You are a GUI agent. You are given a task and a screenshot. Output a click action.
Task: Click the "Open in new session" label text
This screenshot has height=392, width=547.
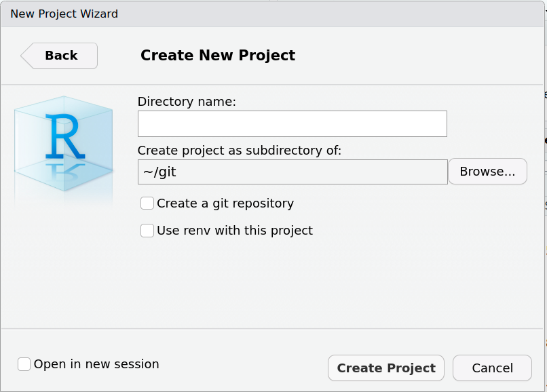pos(96,364)
